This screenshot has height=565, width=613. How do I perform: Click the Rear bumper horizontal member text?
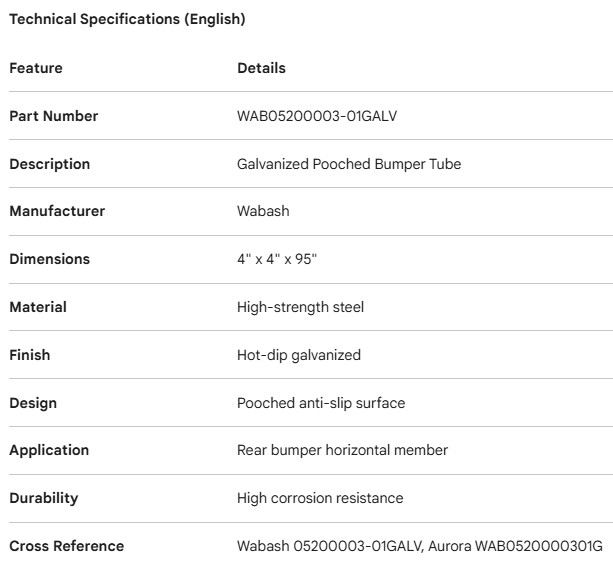coord(342,450)
